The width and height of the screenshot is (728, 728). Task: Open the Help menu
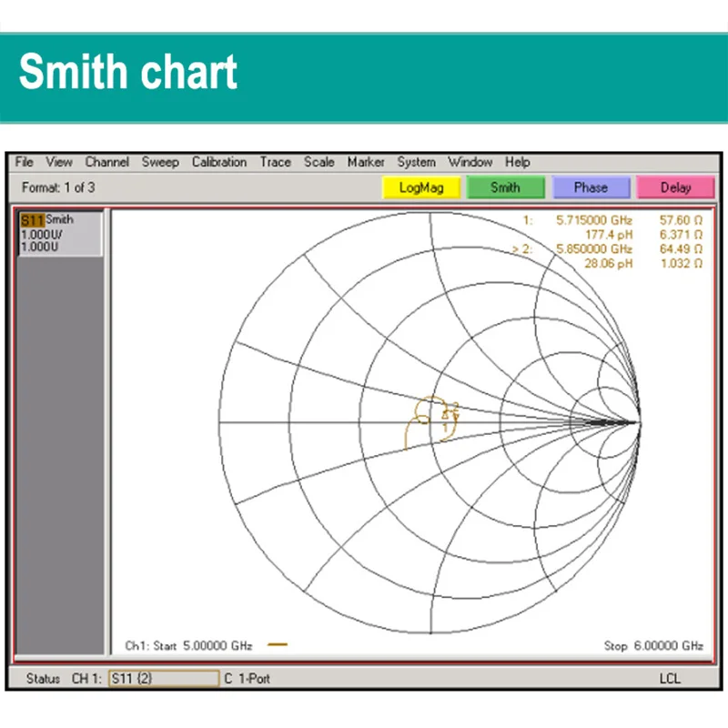(518, 162)
